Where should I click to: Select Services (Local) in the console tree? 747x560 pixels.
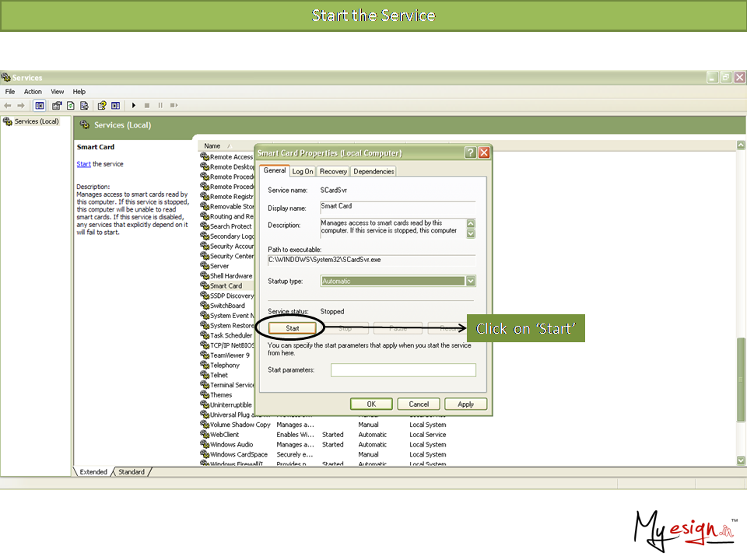point(37,121)
